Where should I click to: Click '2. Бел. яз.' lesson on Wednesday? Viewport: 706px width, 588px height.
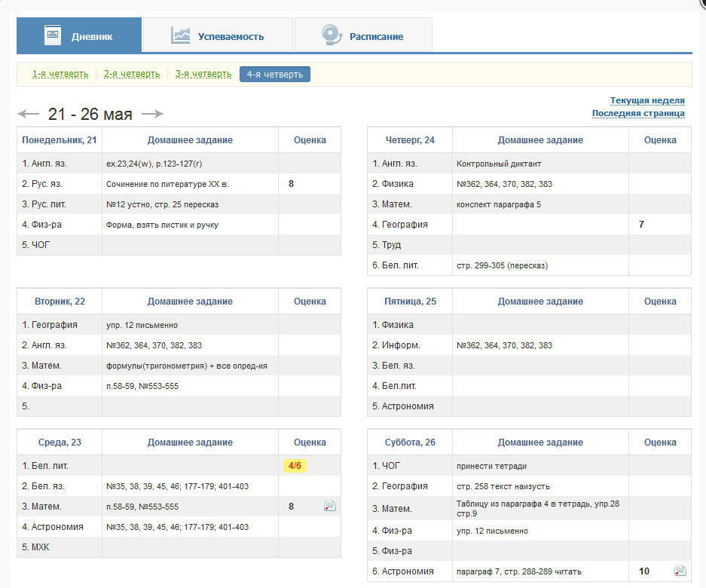[x=43, y=486]
